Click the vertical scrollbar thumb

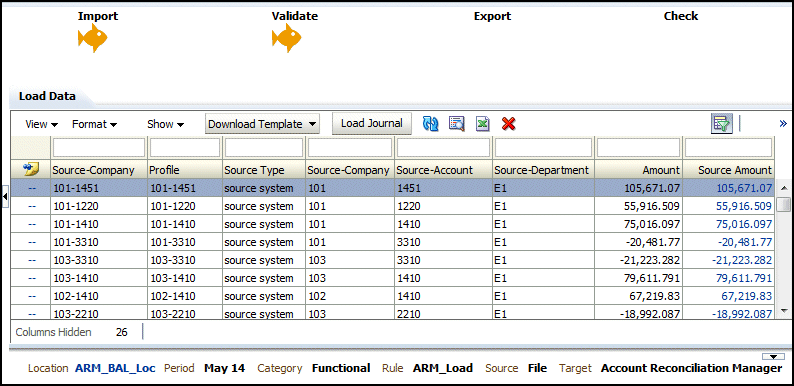tap(784, 204)
